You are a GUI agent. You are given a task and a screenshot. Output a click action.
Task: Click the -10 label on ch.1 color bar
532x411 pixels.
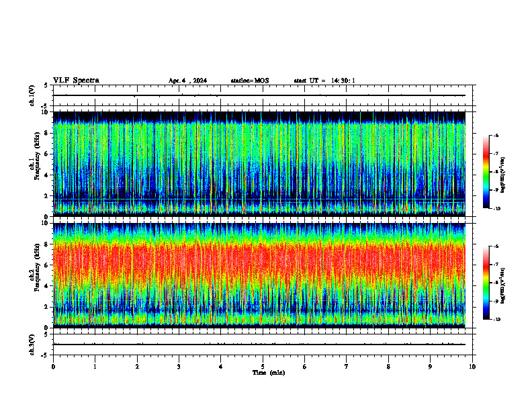(497, 208)
